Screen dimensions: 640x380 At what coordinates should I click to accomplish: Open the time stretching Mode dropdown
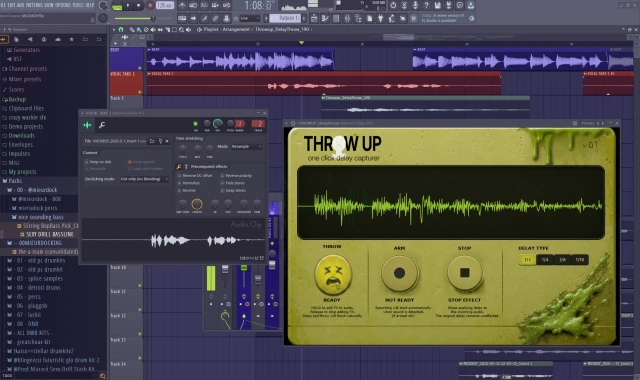[246, 147]
